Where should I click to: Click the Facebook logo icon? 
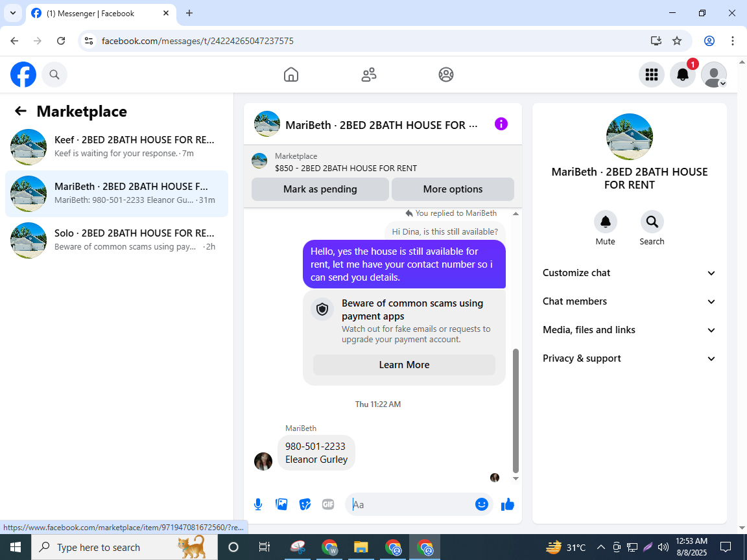[x=23, y=75]
